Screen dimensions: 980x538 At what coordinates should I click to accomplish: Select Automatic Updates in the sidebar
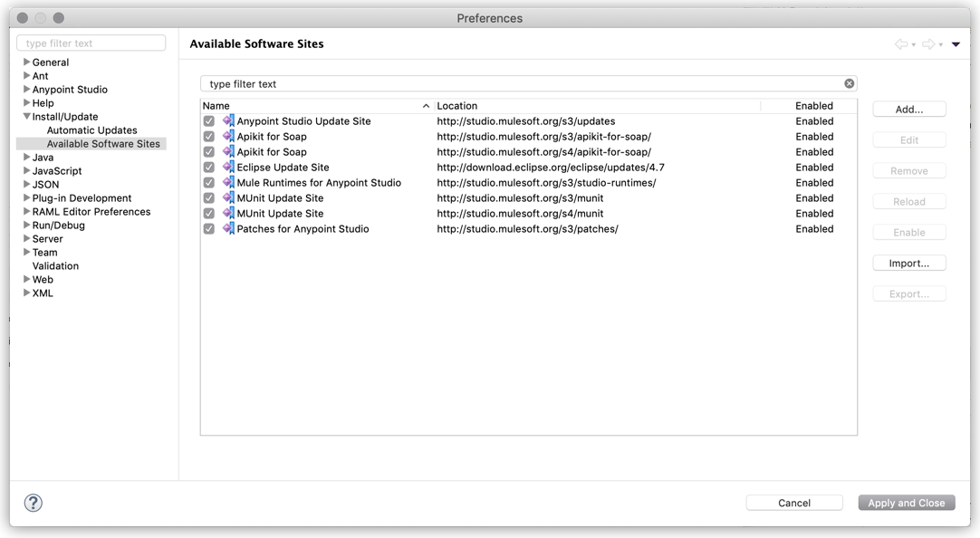91,130
